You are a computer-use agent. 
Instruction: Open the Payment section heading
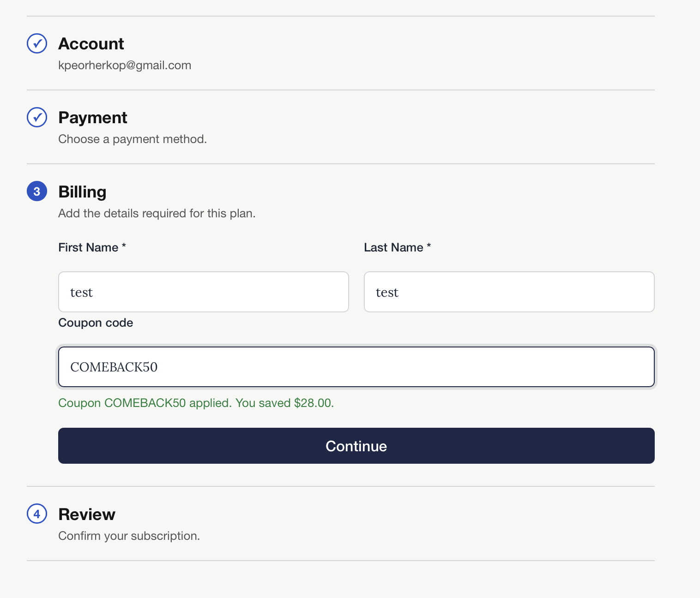click(x=92, y=118)
